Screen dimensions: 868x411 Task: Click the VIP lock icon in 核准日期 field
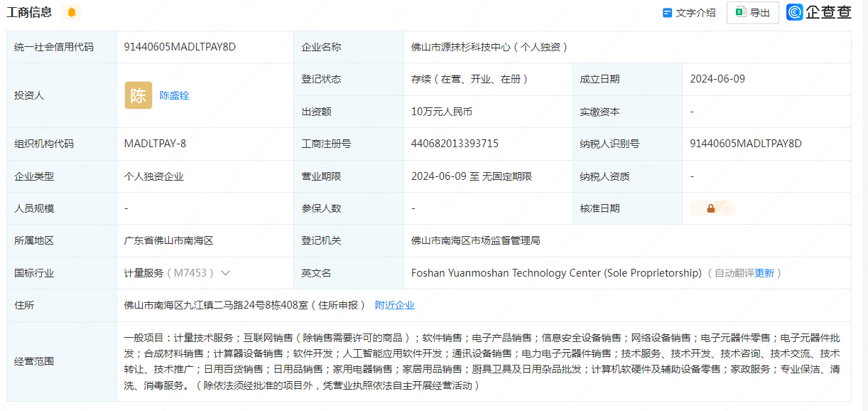[710, 208]
